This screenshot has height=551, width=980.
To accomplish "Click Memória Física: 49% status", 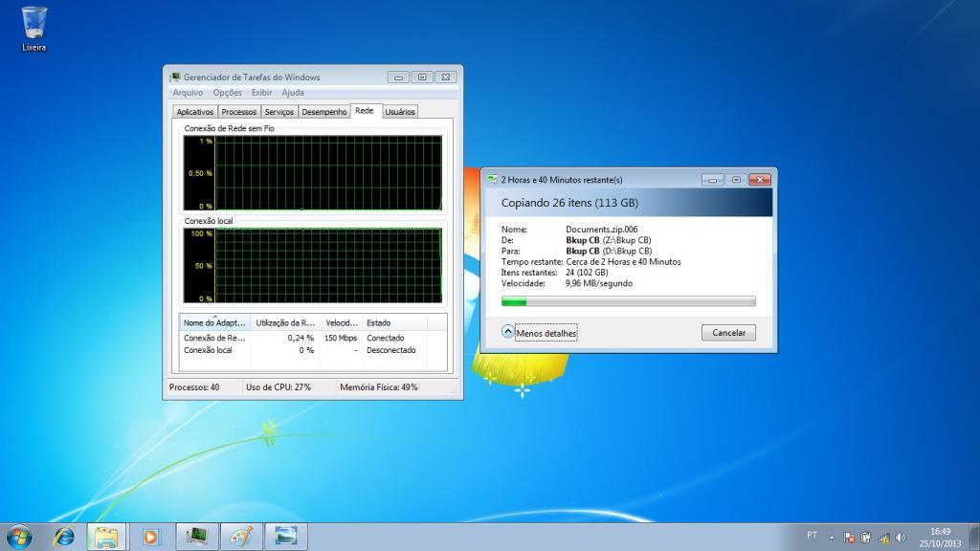I will [379, 387].
